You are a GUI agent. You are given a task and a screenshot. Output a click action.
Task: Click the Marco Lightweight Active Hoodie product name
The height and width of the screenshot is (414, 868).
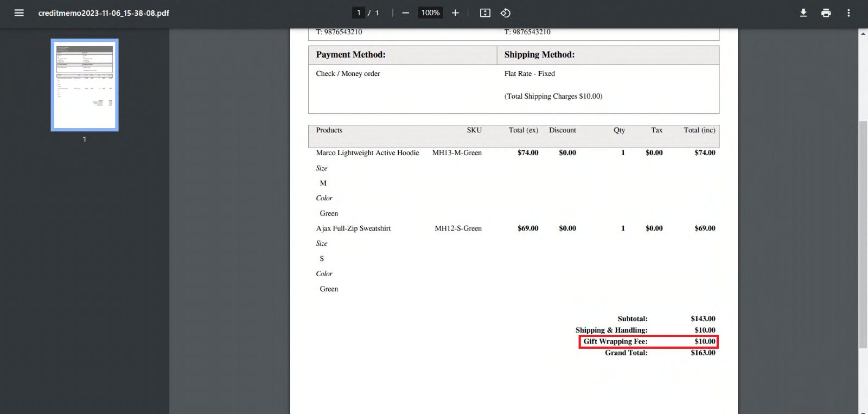(x=367, y=153)
